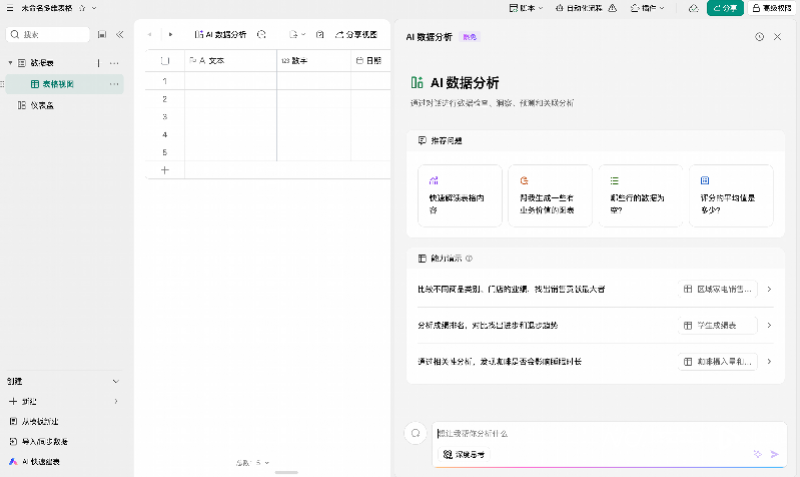Open 仪表盘 from the sidebar

pyautogui.click(x=41, y=105)
